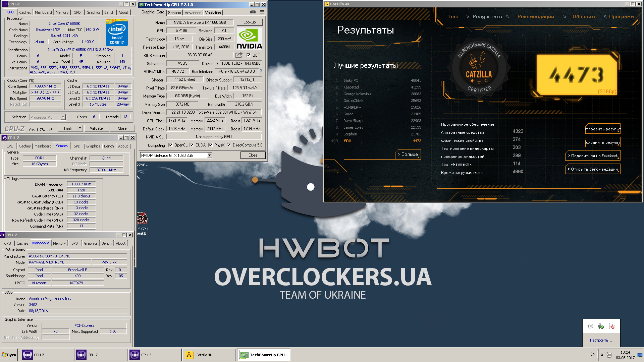The height and width of the screenshot is (362, 644).
Task: Click the Intel Core i7 logo in CPU-Z
Action: 117,33
